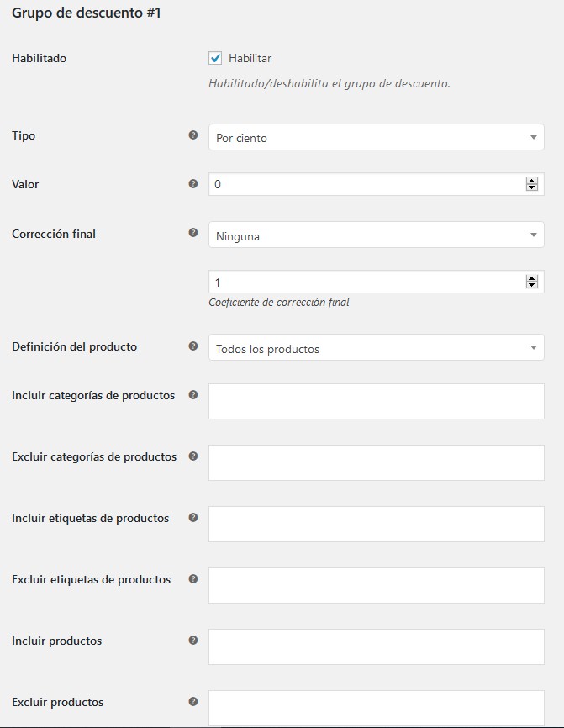Click inside the Incluir productos field
Viewport: 564px width, 728px height.
[x=376, y=646]
